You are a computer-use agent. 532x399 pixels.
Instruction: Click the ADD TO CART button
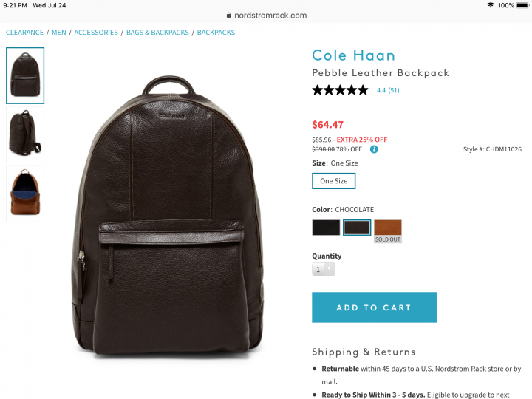374,307
